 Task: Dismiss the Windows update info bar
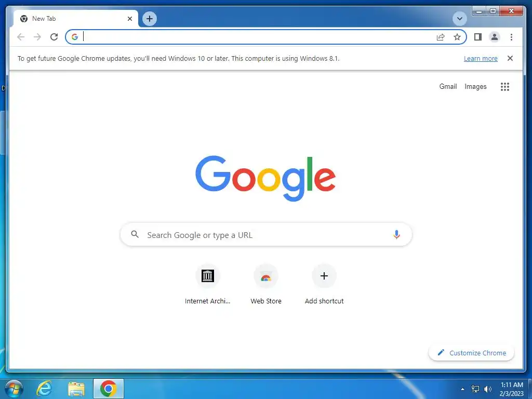[510, 58]
